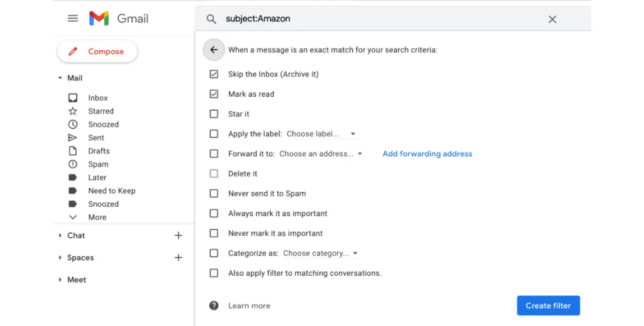Screen dimensions: 644x326
Task: Open the Drafts folder
Action: (x=99, y=151)
